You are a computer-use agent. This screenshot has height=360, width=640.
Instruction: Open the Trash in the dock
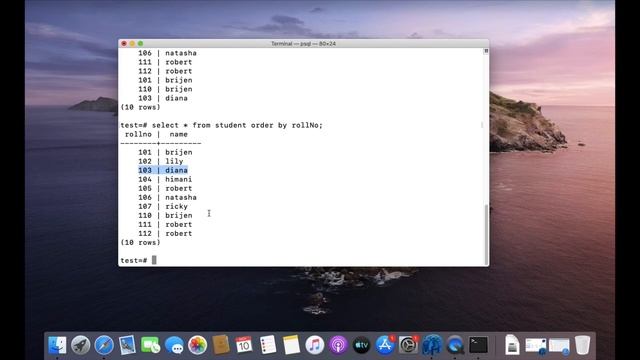click(x=582, y=345)
